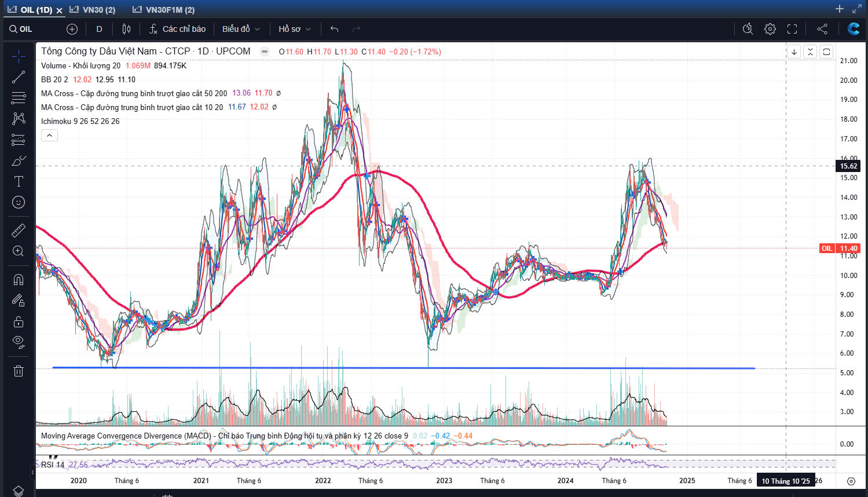This screenshot has width=868, height=497.
Task: Toggle stay in drawing mode pencil-lock
Action: pos(19,301)
